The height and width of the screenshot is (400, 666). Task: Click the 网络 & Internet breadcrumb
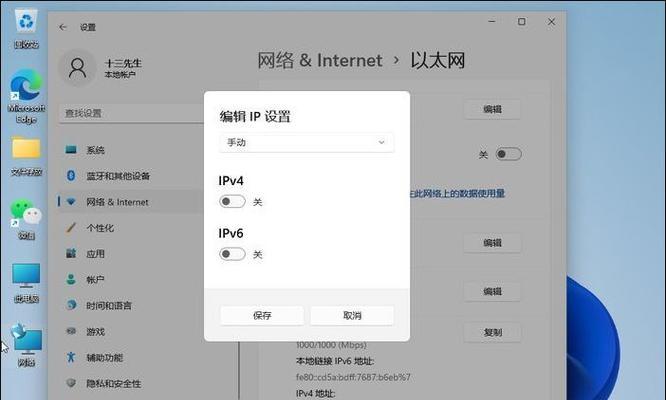[x=320, y=60]
